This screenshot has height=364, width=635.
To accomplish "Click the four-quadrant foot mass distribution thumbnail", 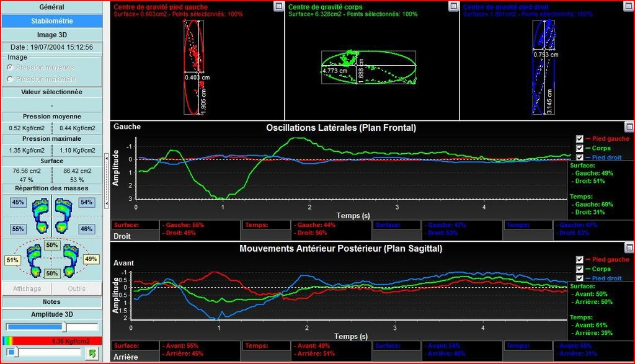I will 52,216.
